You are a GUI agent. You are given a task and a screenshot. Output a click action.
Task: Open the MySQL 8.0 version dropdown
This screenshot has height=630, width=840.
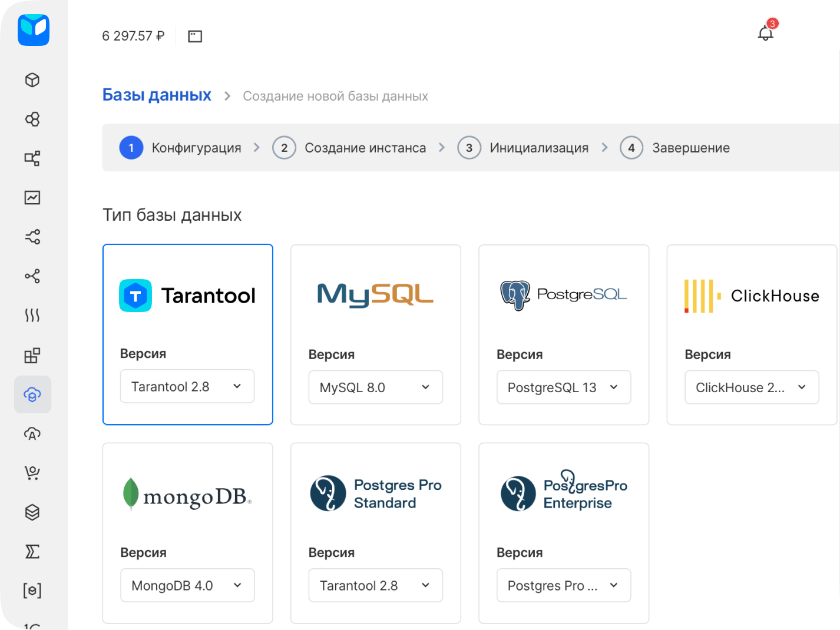point(376,387)
